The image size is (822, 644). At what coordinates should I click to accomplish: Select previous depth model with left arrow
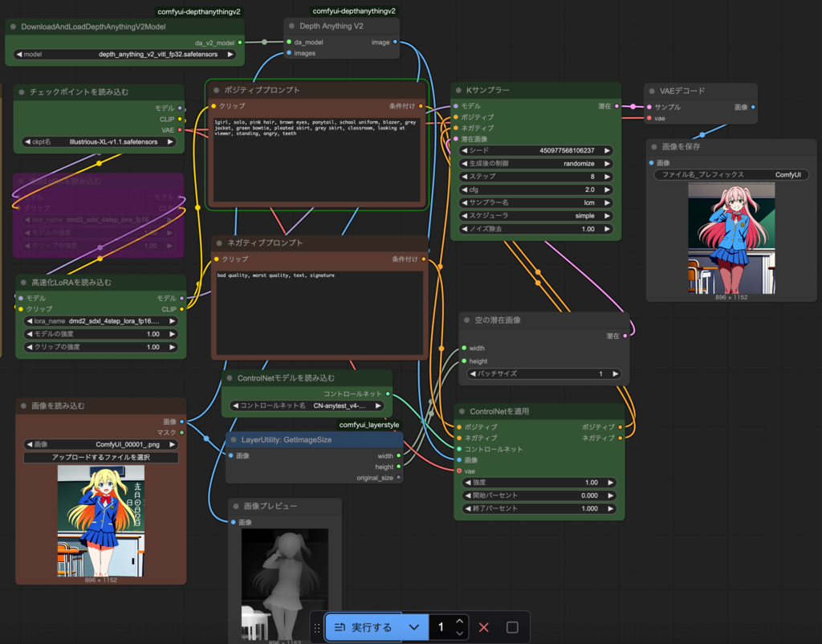tap(19, 54)
